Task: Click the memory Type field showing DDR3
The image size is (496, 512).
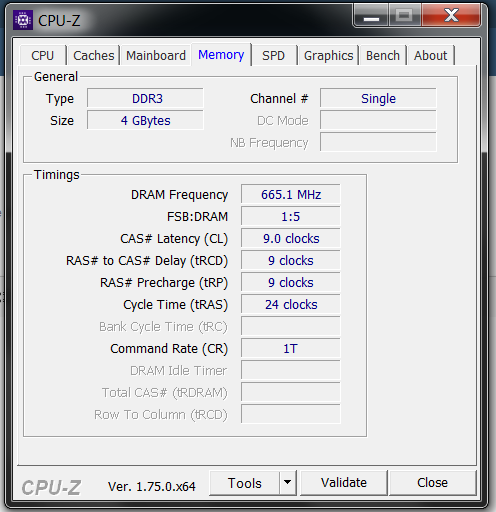Action: tap(145, 99)
